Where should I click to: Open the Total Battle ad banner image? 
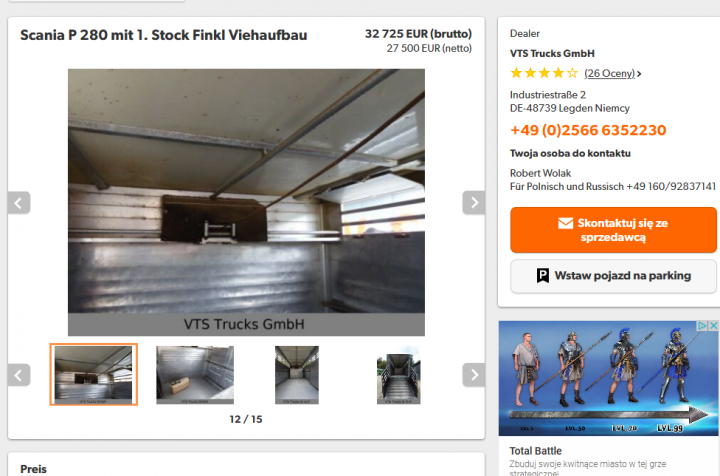[x=609, y=378]
